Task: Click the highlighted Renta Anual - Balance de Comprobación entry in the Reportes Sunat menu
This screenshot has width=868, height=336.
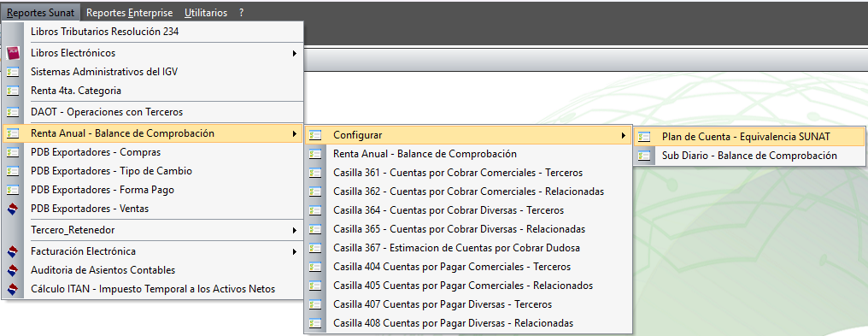Action: click(153, 133)
